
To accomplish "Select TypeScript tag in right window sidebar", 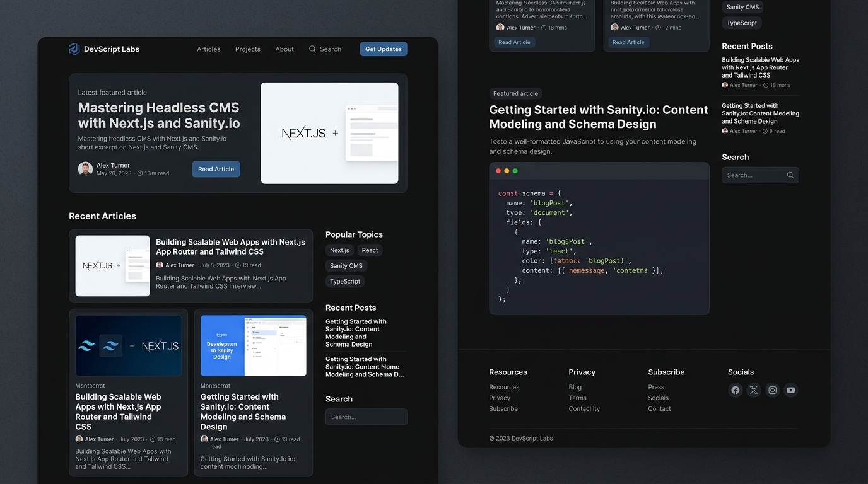I will (x=742, y=23).
